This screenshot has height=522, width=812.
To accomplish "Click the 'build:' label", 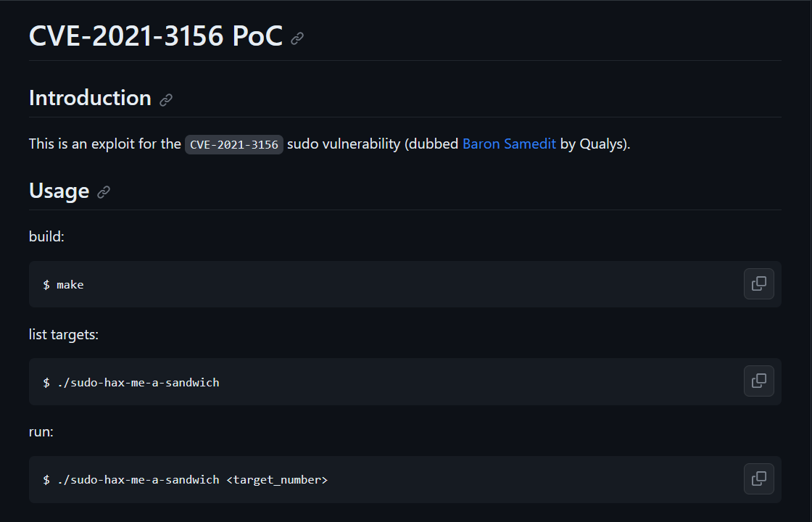I will click(46, 236).
